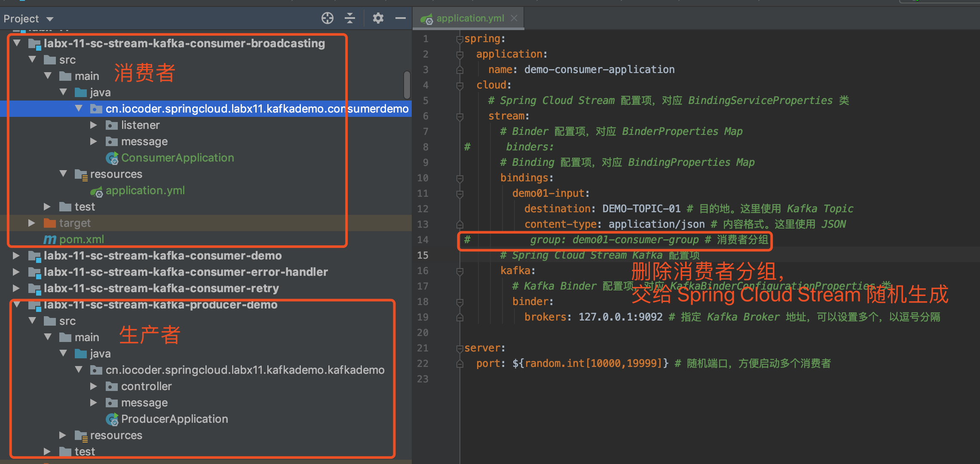This screenshot has width=980, height=464.
Task: Expand the listener package folder
Action: [93, 125]
